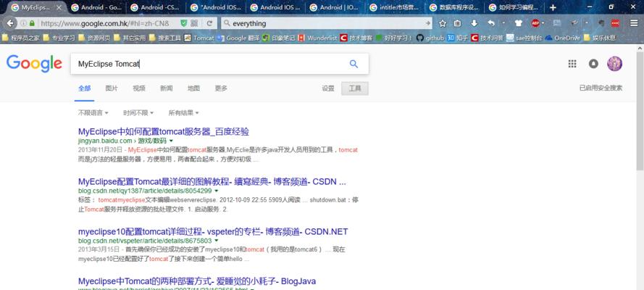This screenshot has width=644, height=290.
Task: Open the 知乎 bookmark
Action: tap(458, 38)
